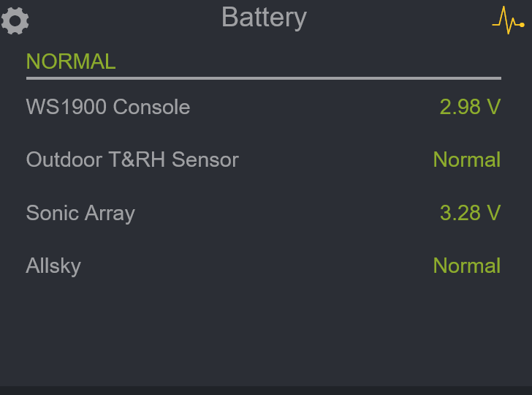Click the word Array in Sonic Array
Viewport: 532px width, 395px height.
pyautogui.click(x=108, y=214)
